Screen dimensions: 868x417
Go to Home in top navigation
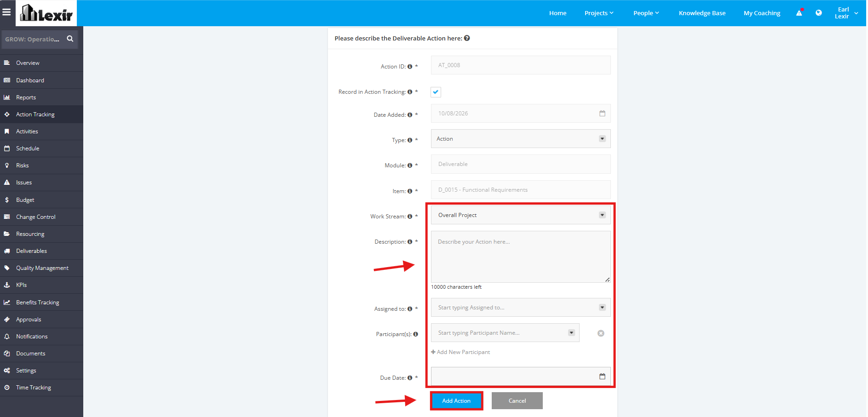[558, 13]
